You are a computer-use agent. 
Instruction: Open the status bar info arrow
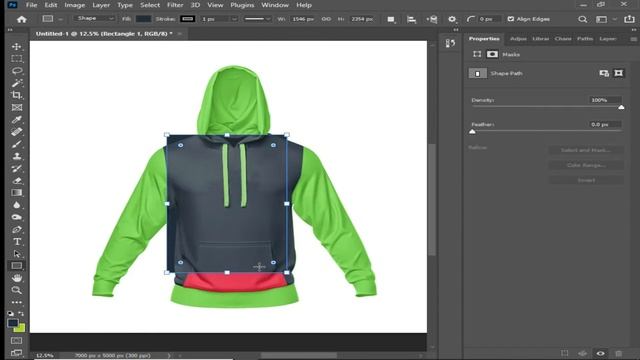pyautogui.click(x=169, y=356)
